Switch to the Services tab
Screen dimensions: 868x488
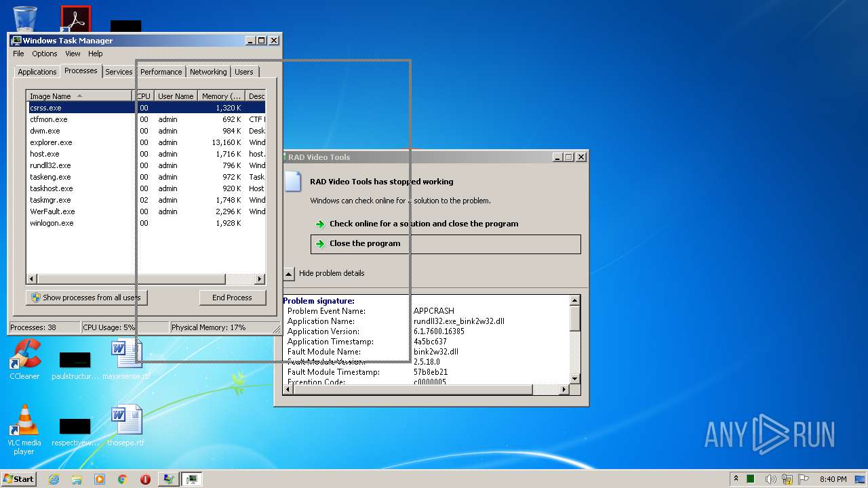119,72
